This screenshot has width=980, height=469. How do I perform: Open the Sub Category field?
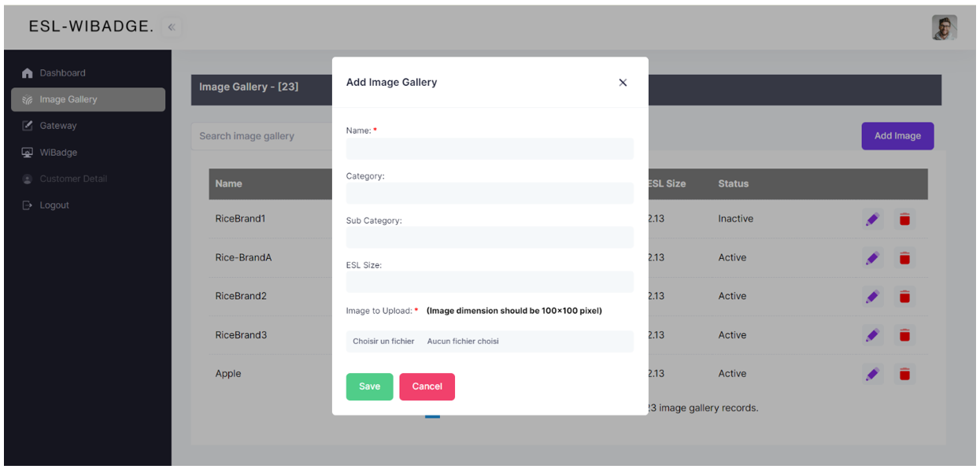[490, 238]
